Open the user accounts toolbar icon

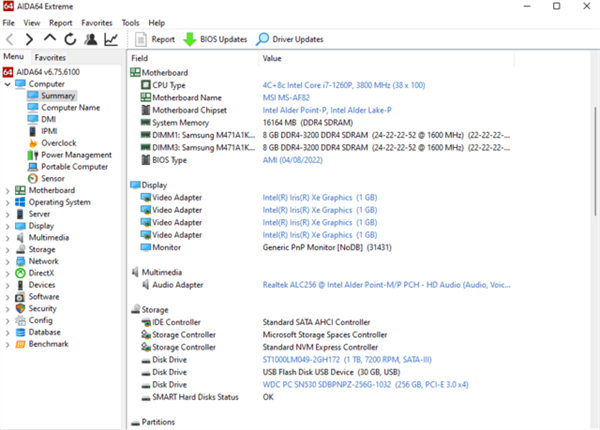coord(91,39)
